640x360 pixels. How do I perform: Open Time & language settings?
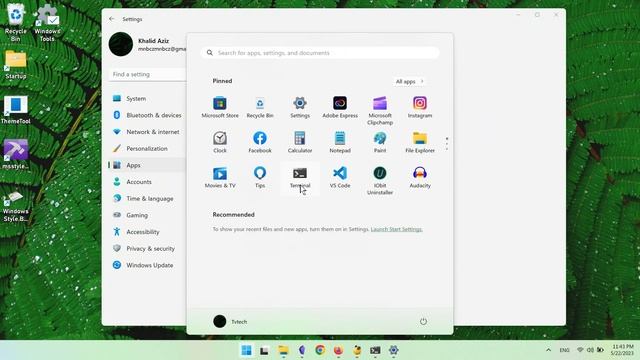click(147, 198)
